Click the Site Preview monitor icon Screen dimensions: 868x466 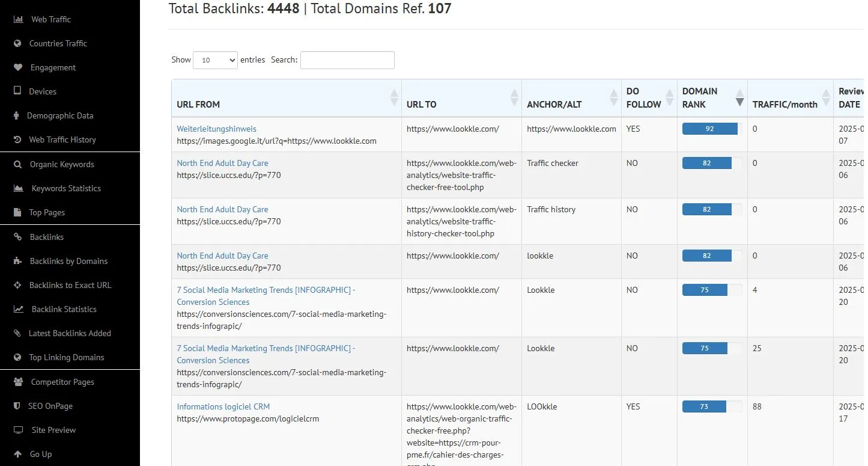(19, 430)
